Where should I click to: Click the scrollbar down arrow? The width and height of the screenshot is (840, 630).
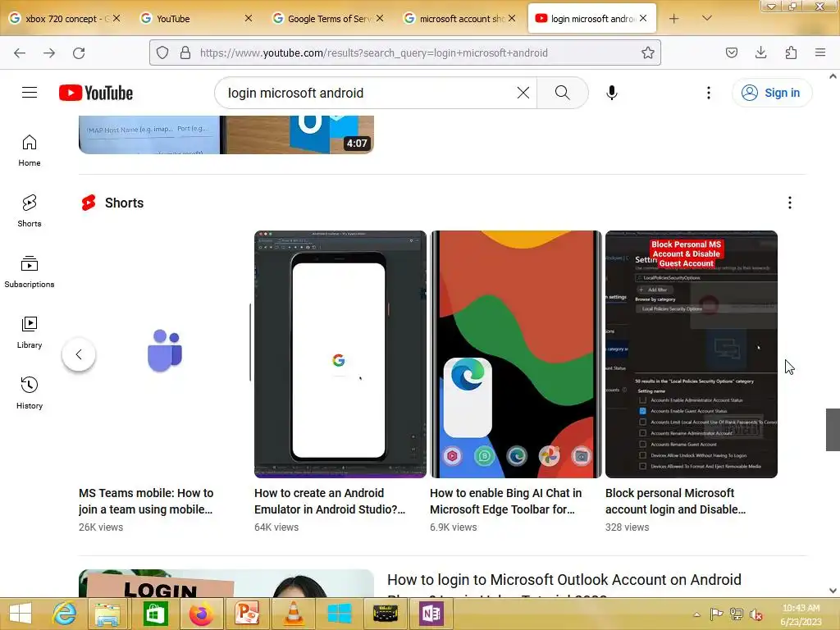coord(833,591)
